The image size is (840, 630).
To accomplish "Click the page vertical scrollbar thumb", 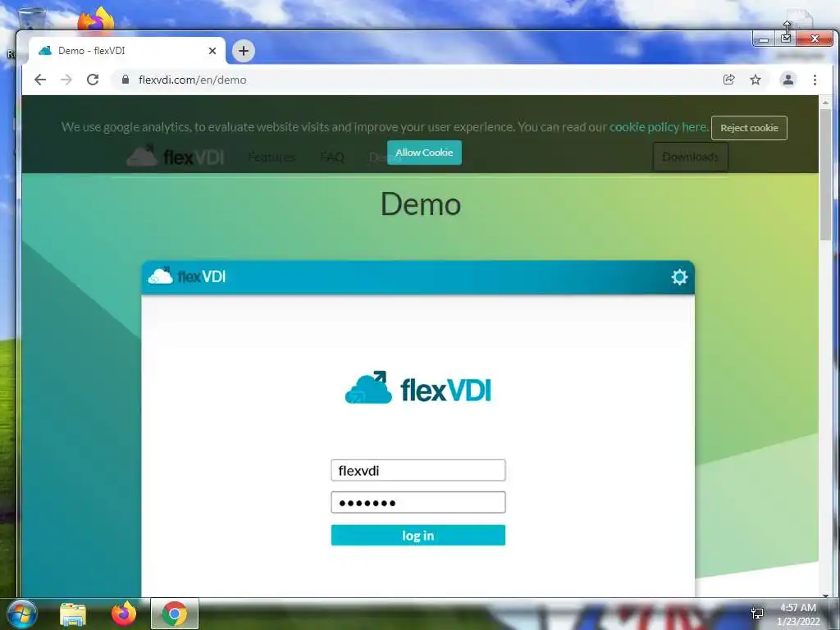I will [x=825, y=174].
